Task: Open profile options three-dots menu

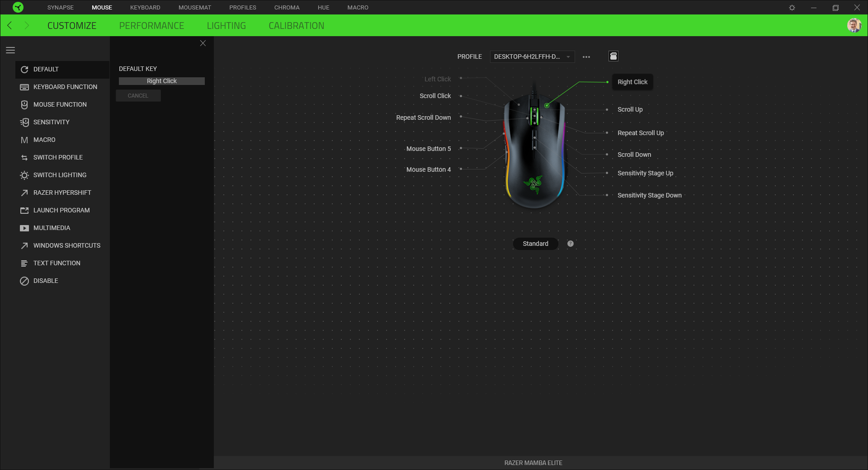Action: (x=586, y=57)
